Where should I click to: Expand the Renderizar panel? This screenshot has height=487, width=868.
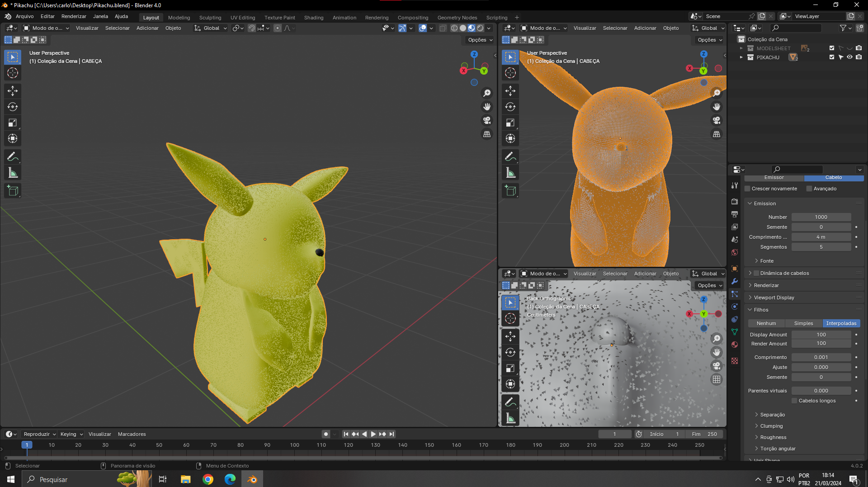pos(766,285)
